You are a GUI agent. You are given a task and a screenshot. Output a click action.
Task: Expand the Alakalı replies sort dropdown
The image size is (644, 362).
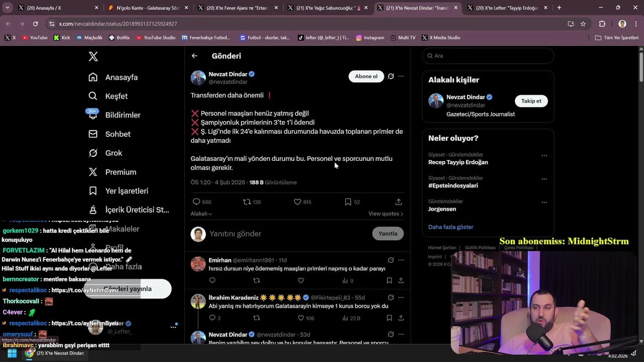201,214
